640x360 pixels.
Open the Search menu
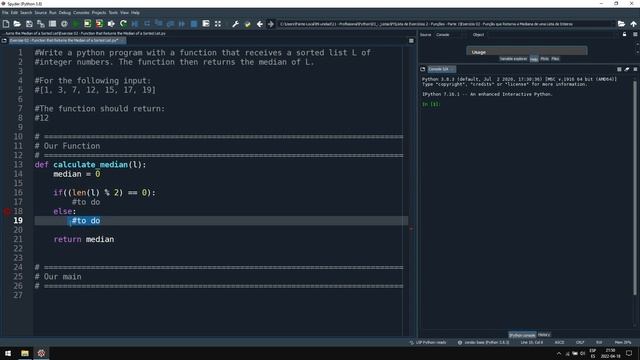[x=26, y=13]
